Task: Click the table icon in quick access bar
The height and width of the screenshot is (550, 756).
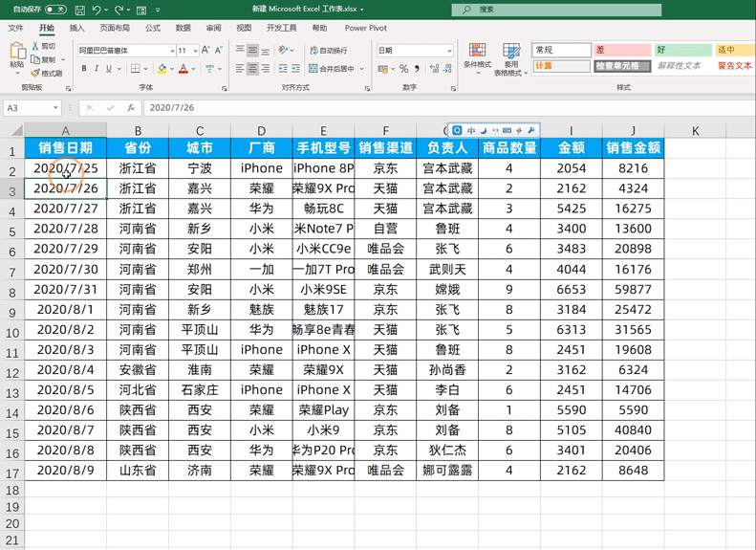Action: point(141,10)
